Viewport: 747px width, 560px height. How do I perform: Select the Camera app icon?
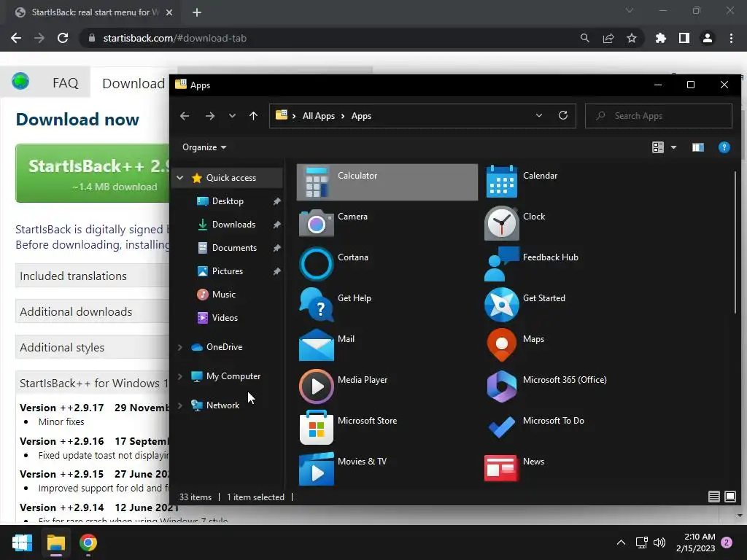(317, 223)
